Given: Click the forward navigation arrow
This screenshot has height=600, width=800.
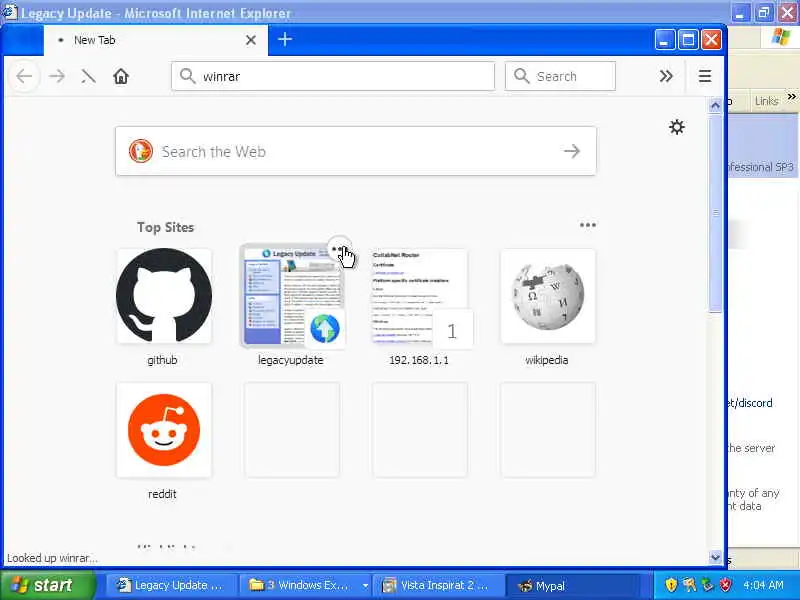Looking at the screenshot, I should (x=57, y=77).
